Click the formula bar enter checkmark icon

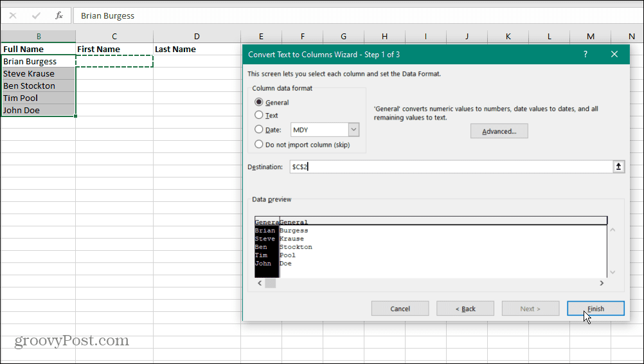(x=36, y=15)
